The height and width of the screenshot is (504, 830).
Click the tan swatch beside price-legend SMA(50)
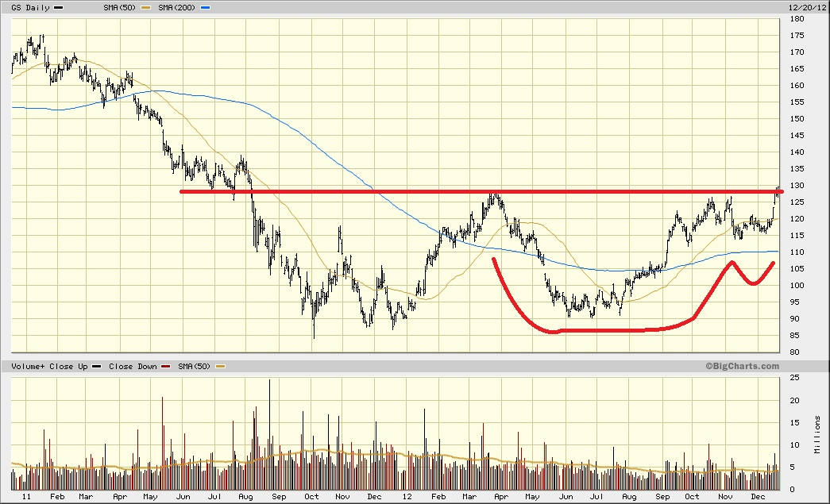(x=145, y=8)
